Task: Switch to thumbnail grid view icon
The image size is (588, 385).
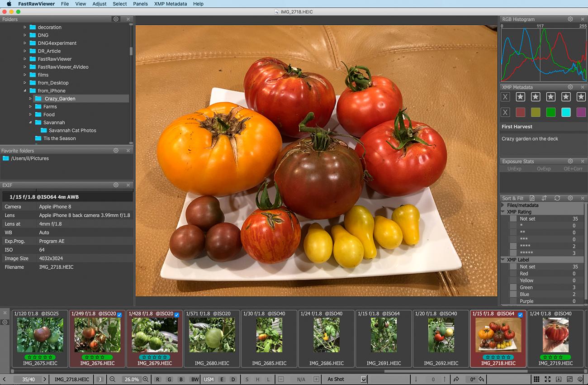Action: tap(536, 379)
